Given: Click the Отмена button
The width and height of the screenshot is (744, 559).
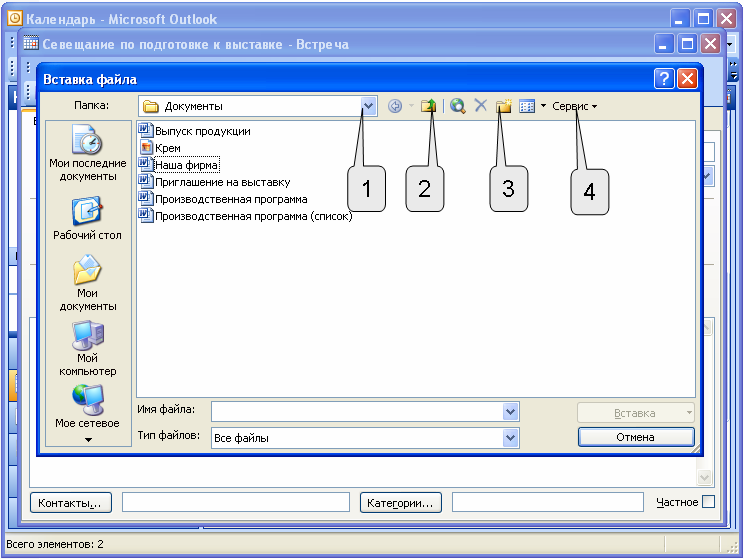Looking at the screenshot, I should [636, 437].
